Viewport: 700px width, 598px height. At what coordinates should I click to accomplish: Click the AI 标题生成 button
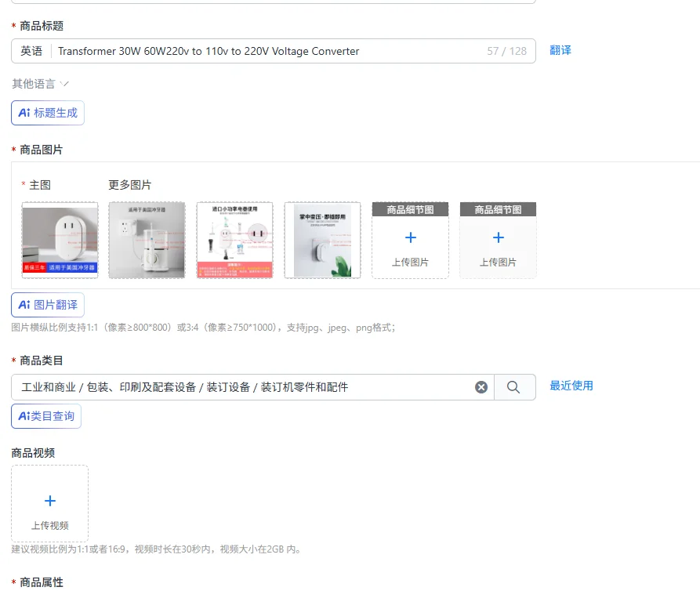[48, 113]
